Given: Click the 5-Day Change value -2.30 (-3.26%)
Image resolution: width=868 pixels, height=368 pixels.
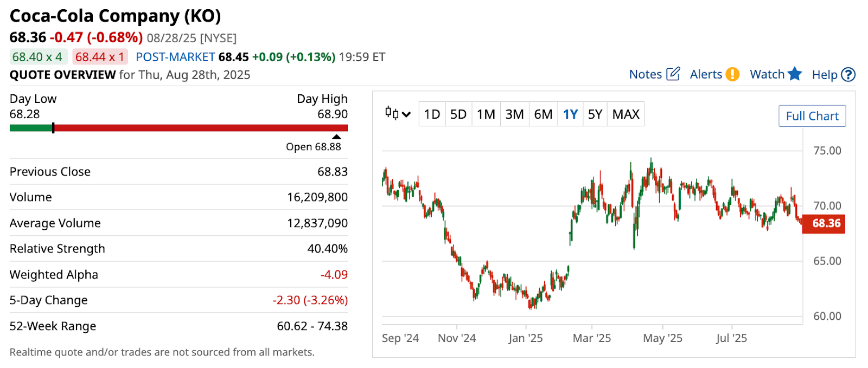Looking at the screenshot, I should 310,300.
